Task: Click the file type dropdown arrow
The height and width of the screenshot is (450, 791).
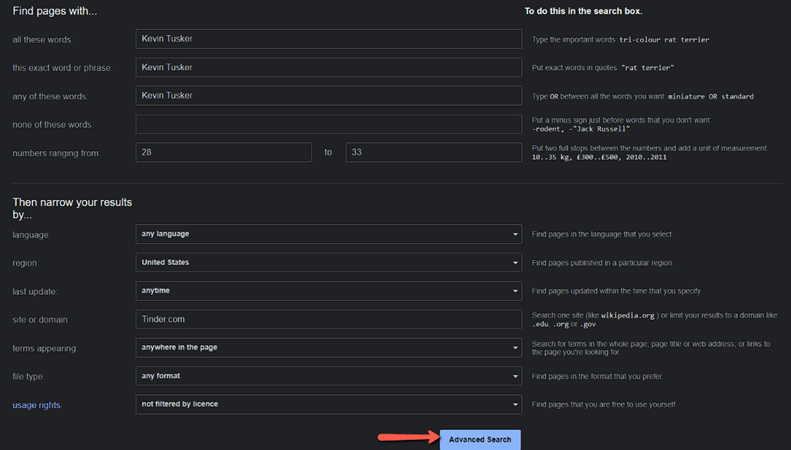Action: pos(515,376)
